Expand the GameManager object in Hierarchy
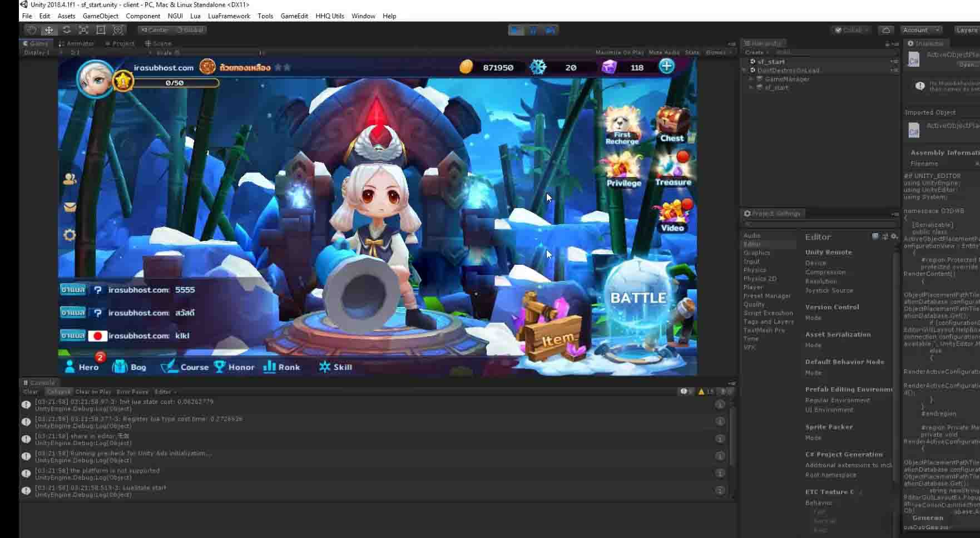Viewport: 980px width, 538px height. tap(751, 79)
